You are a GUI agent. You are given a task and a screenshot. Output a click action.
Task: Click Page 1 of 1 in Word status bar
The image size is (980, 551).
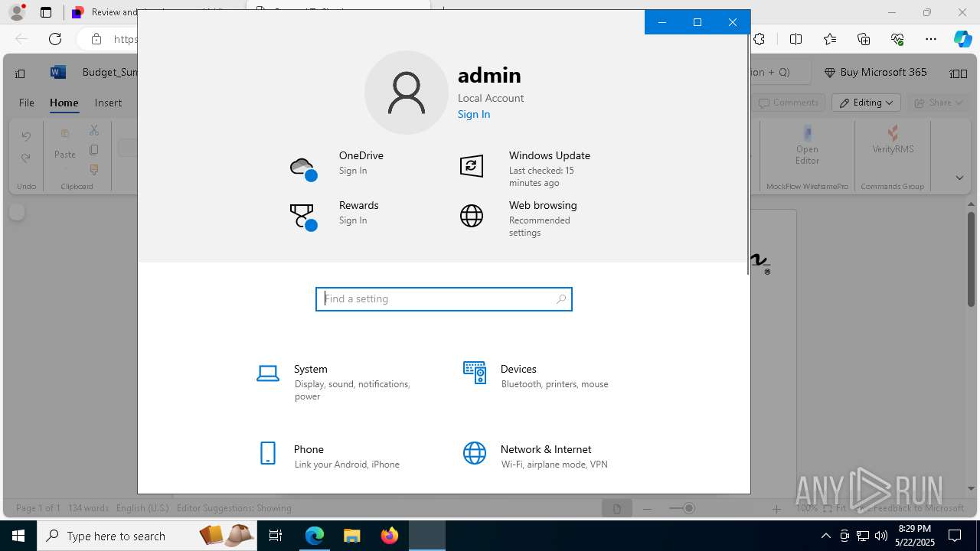coord(38,508)
